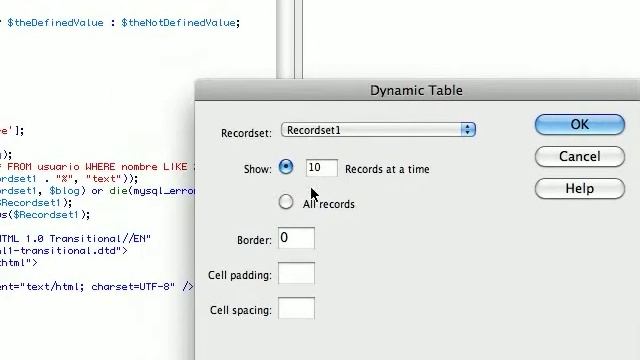This screenshot has width=640, height=360.
Task: Select the Records at a time radio button
Action: coord(286,167)
